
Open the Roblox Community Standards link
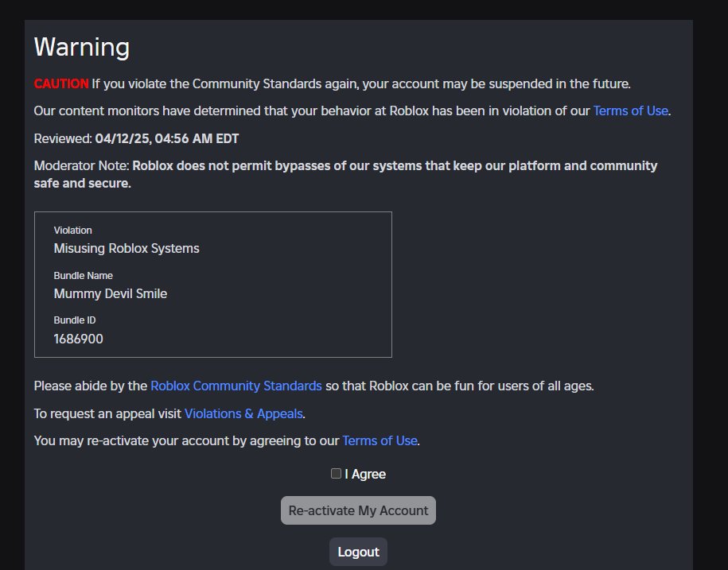pos(236,386)
